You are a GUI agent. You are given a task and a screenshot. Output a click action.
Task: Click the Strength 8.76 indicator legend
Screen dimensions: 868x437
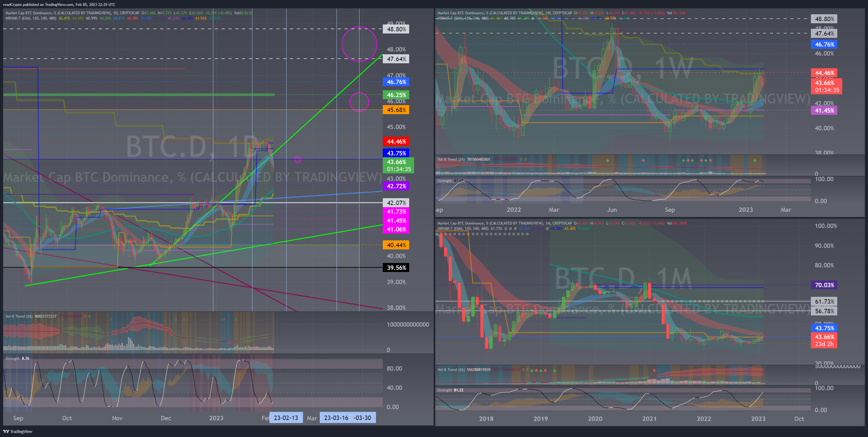pyautogui.click(x=17, y=358)
